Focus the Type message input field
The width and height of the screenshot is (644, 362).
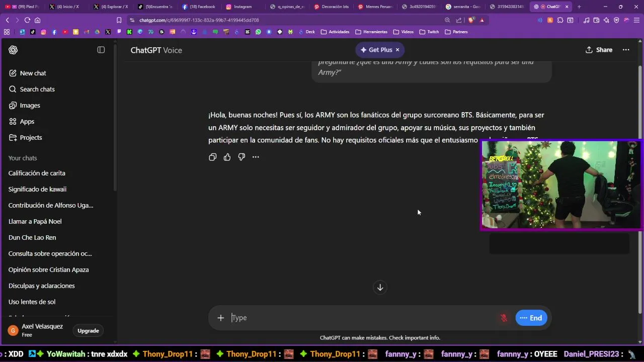pos(362,318)
